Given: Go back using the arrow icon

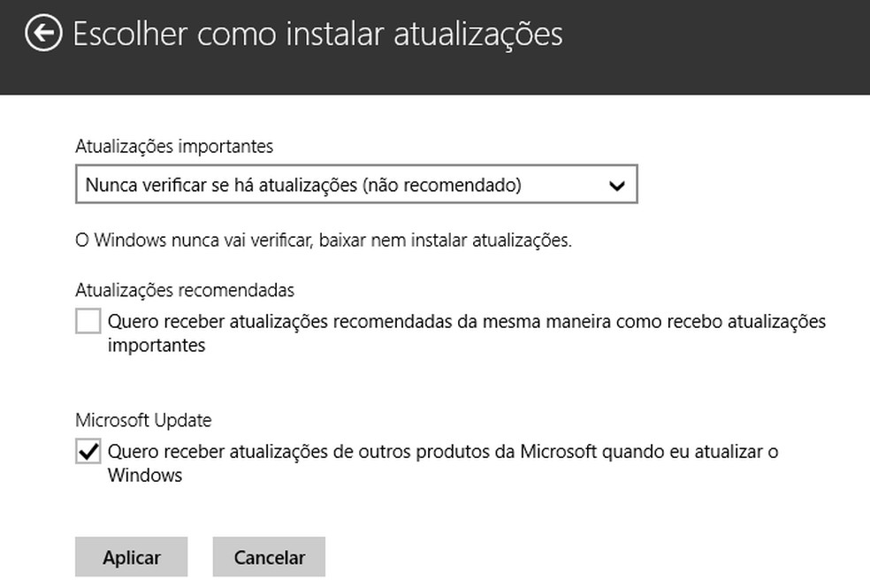Looking at the screenshot, I should tap(43, 34).
